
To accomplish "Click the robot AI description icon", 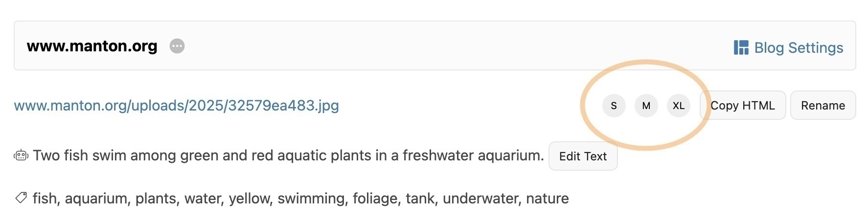I will pos(21,155).
